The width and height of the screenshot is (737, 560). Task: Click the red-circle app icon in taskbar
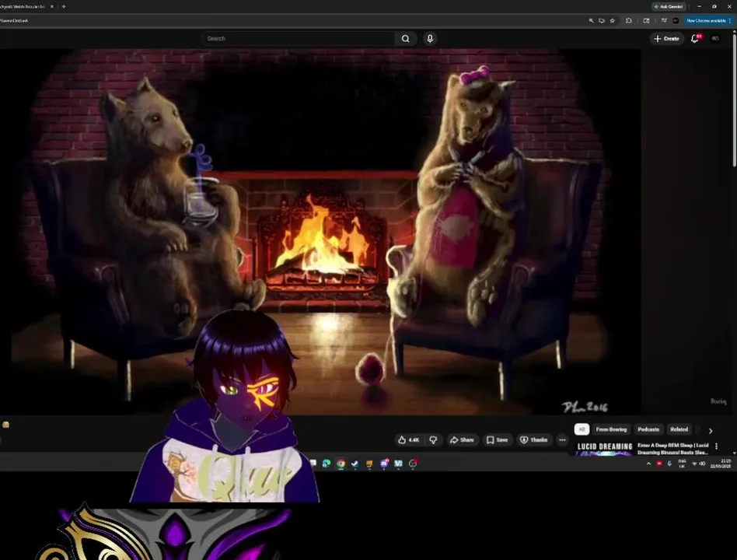[x=413, y=464]
